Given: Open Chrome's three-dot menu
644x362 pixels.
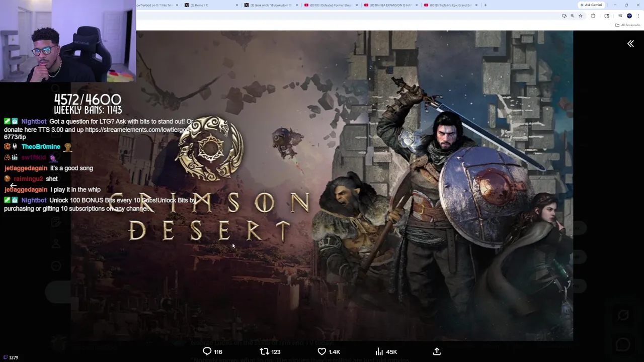Looking at the screenshot, I should click(638, 16).
